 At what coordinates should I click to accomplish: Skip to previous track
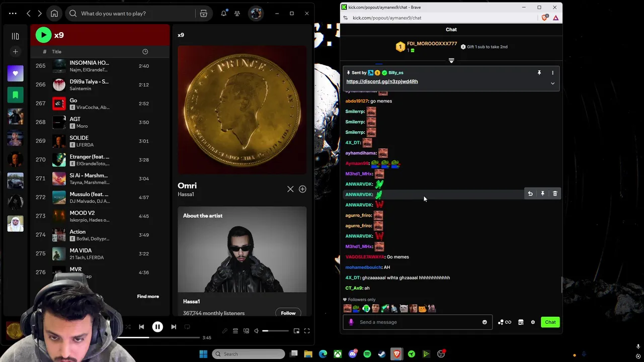[x=141, y=327]
